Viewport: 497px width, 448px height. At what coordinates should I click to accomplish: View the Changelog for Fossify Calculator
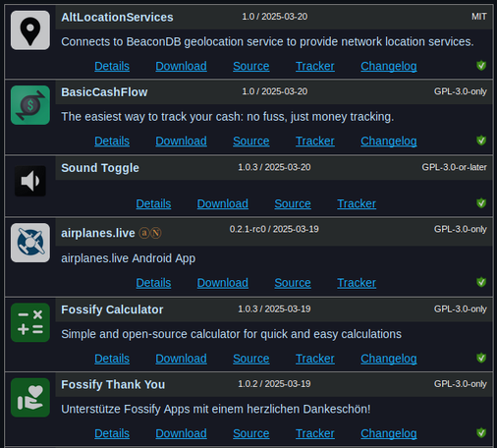(x=389, y=359)
